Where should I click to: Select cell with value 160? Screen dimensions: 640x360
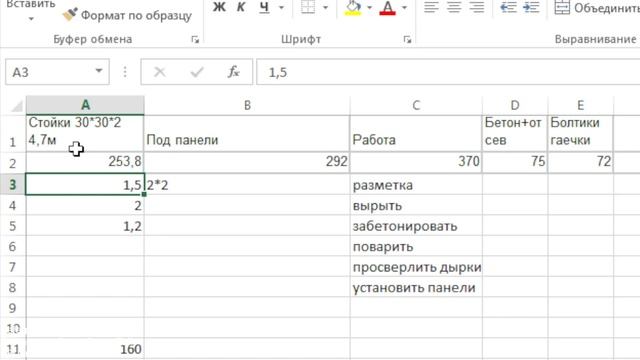coord(85,349)
